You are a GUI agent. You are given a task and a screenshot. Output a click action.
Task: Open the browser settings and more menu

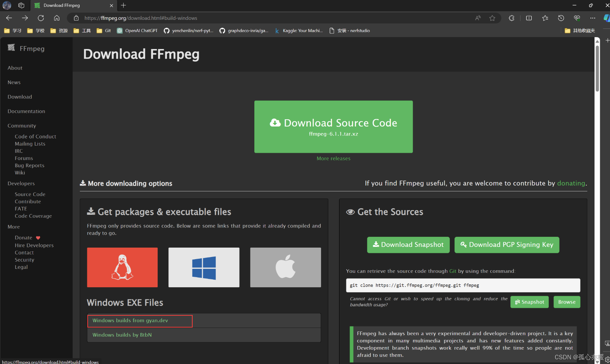tap(593, 18)
